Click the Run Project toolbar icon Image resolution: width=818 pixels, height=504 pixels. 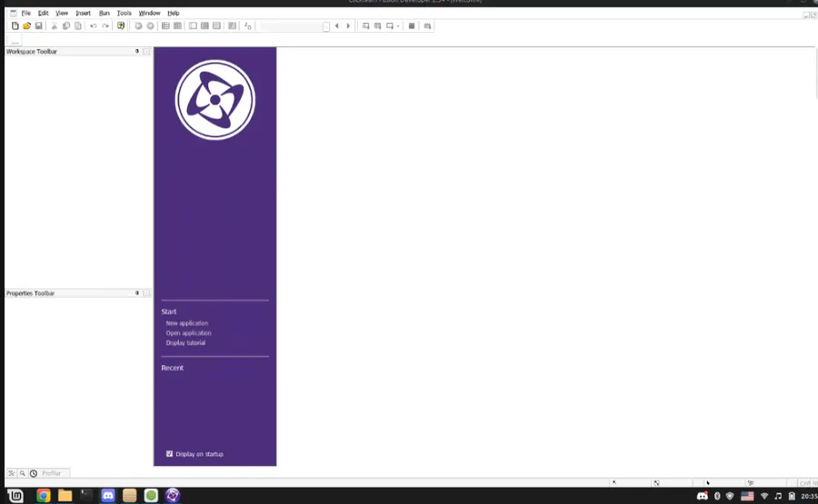pyautogui.click(x=365, y=25)
